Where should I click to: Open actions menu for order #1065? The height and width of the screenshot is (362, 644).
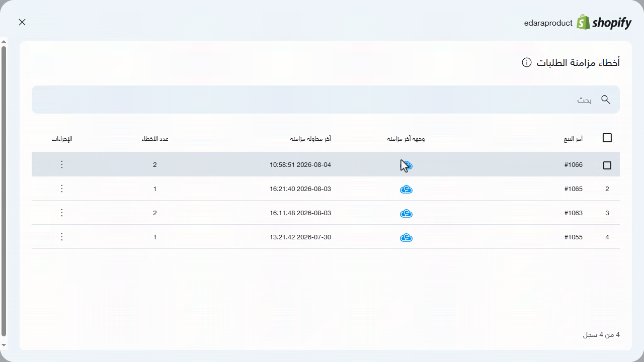[x=62, y=189]
